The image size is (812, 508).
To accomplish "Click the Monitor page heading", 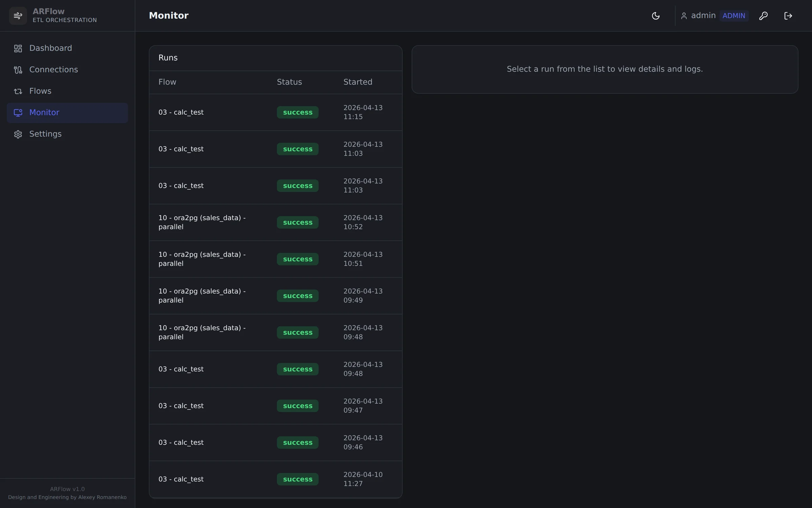I will pos(168,16).
